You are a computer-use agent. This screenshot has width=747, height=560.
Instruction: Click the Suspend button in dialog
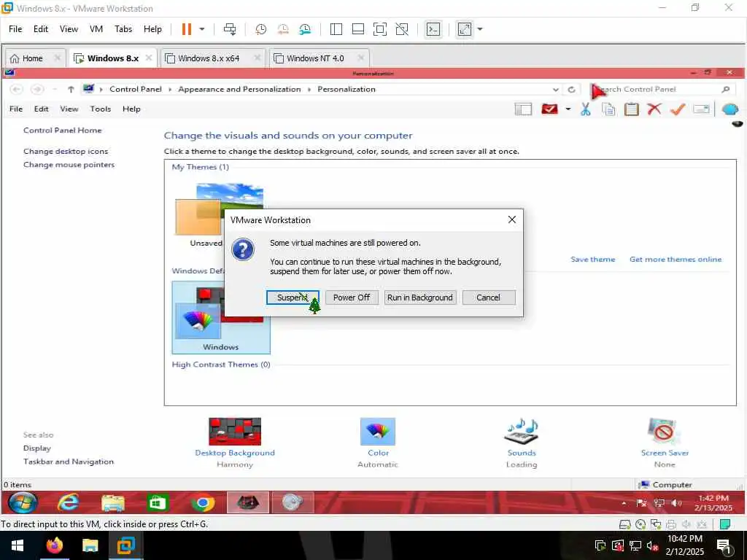coord(292,297)
